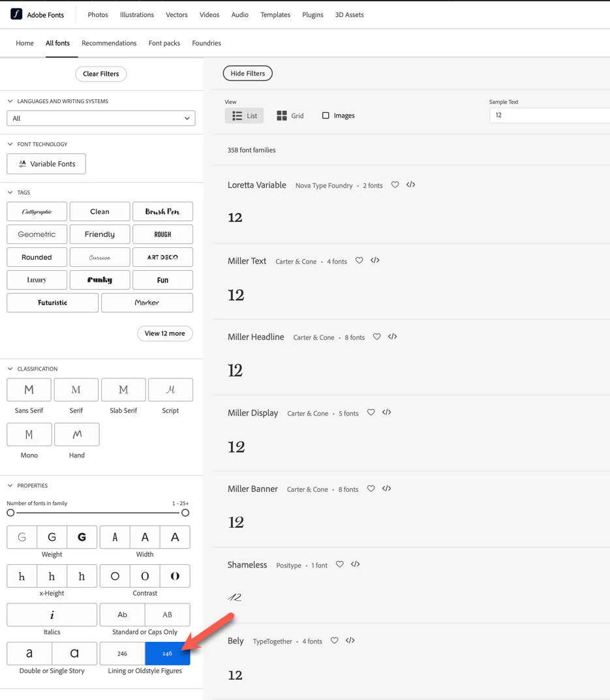This screenshot has height=700, width=610.
Task: Click left handle of fonts-in-family slider
Action: (x=10, y=513)
